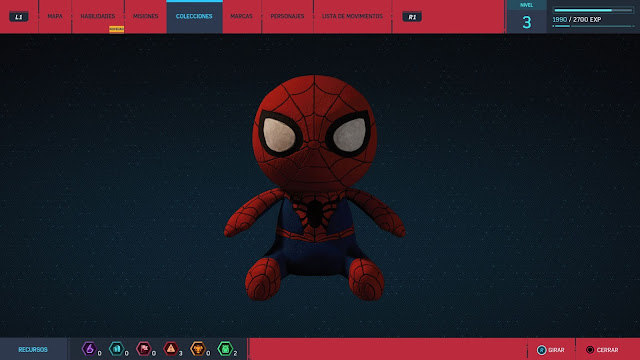Click the yellow new badge under Habilidades

click(x=116, y=29)
